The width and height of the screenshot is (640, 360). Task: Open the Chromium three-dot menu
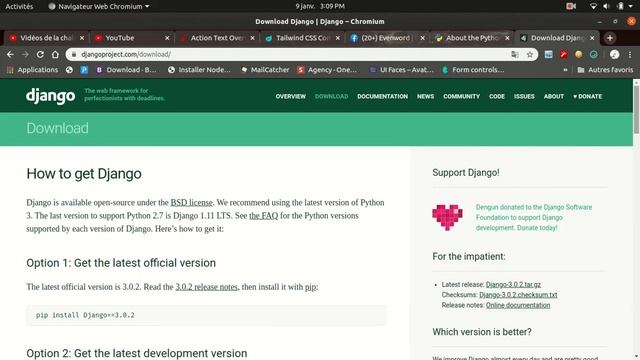click(630, 54)
